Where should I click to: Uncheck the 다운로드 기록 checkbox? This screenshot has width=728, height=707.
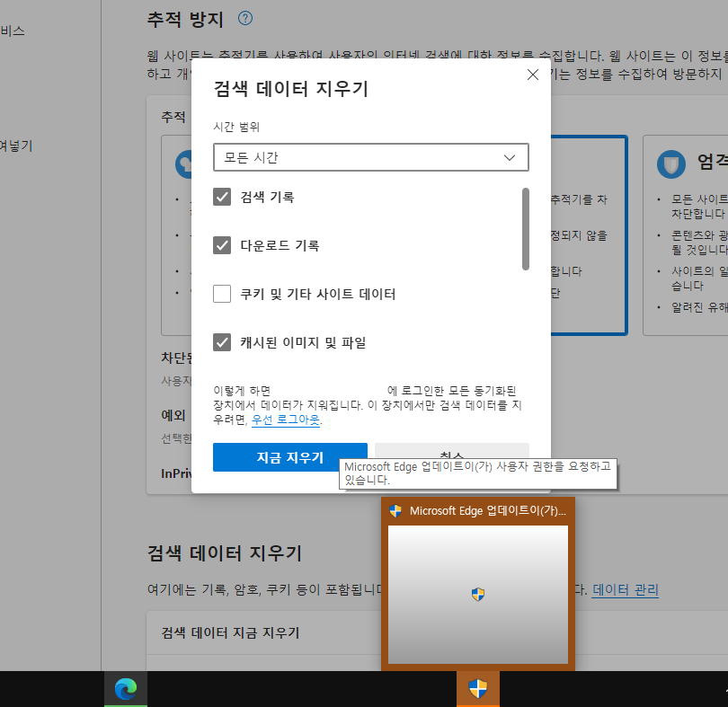(222, 245)
